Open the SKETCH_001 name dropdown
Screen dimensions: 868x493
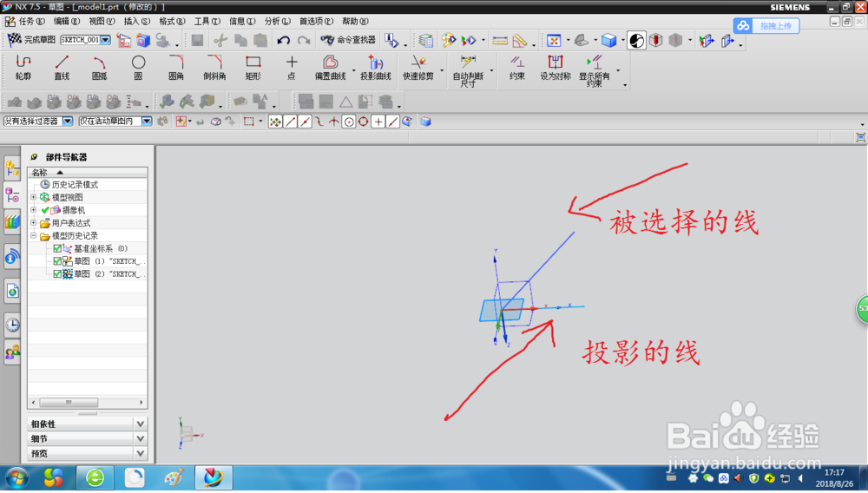pyautogui.click(x=105, y=40)
